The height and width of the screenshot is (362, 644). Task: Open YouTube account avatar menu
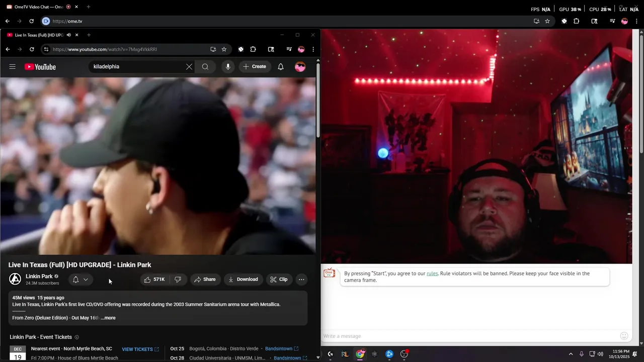click(x=300, y=67)
